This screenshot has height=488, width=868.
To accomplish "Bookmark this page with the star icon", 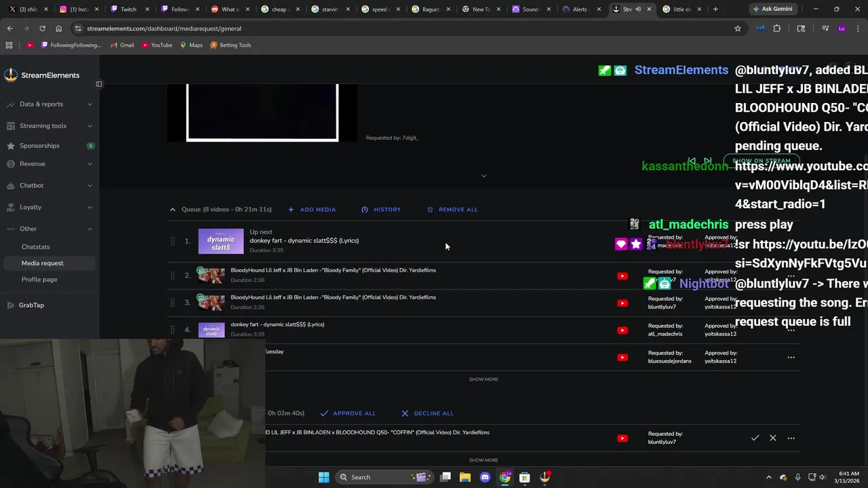I will click(738, 28).
